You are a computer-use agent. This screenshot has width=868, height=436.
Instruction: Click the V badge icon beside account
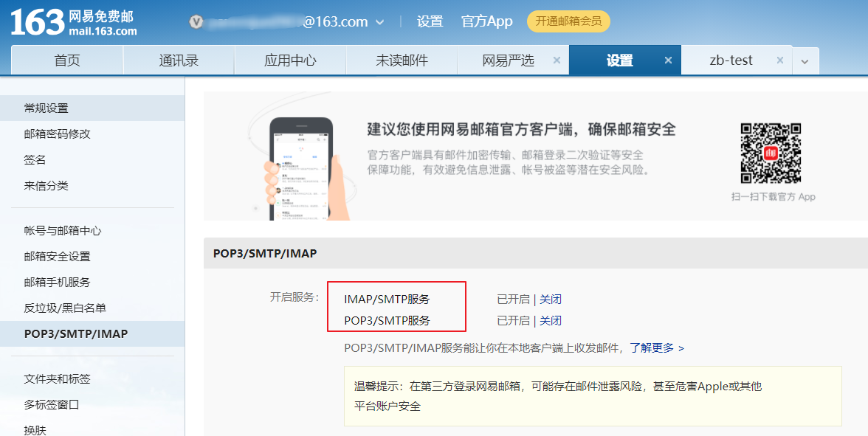click(196, 22)
